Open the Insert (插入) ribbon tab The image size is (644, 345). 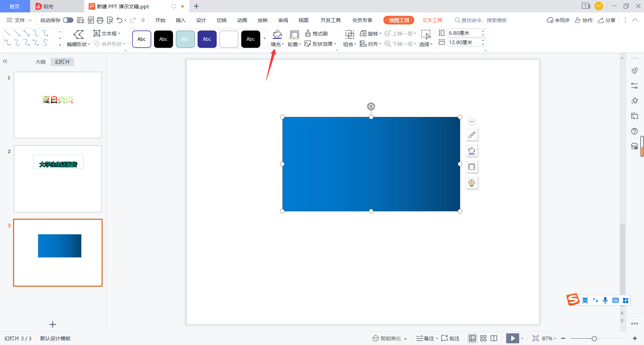tap(180, 20)
